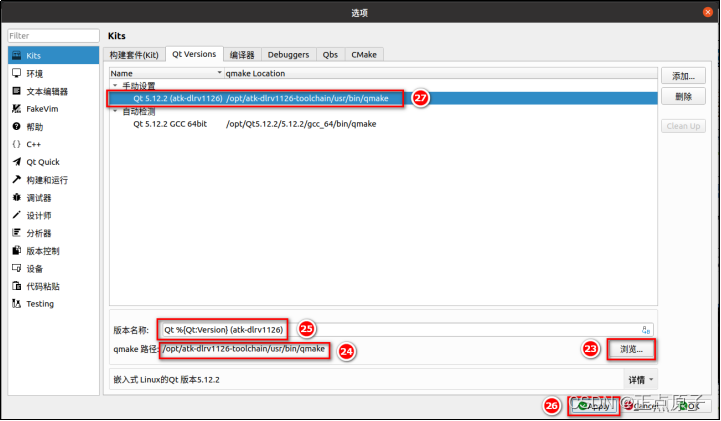Viewport: 721px width, 421px height.
Task: Select 调试器 in the sidebar list
Action: (x=53, y=198)
